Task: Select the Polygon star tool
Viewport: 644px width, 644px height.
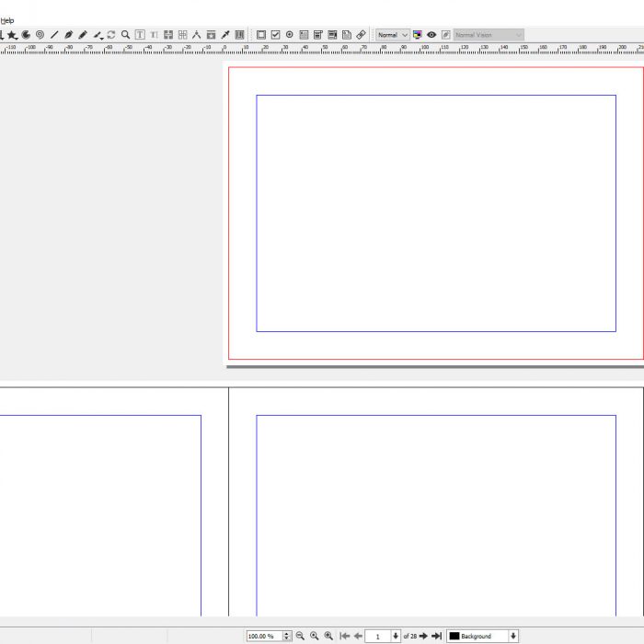Action: (12, 35)
